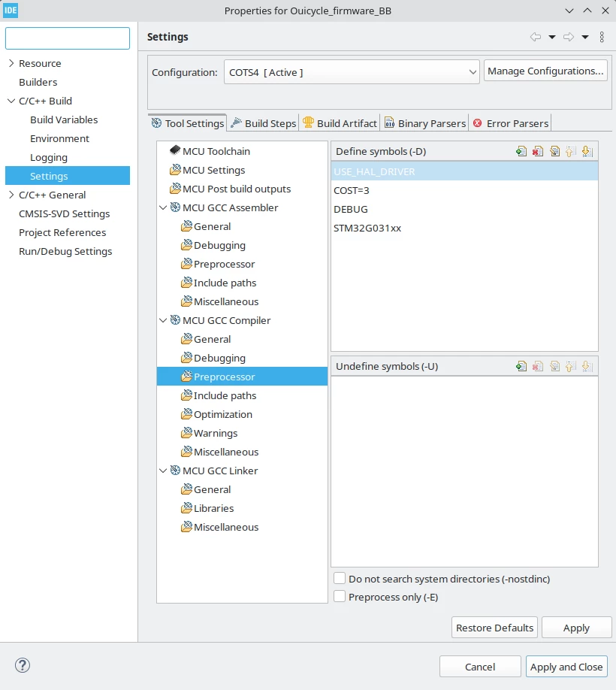The width and height of the screenshot is (616, 690).
Task: Switch to the Binary Parsers tab
Action: pos(424,123)
